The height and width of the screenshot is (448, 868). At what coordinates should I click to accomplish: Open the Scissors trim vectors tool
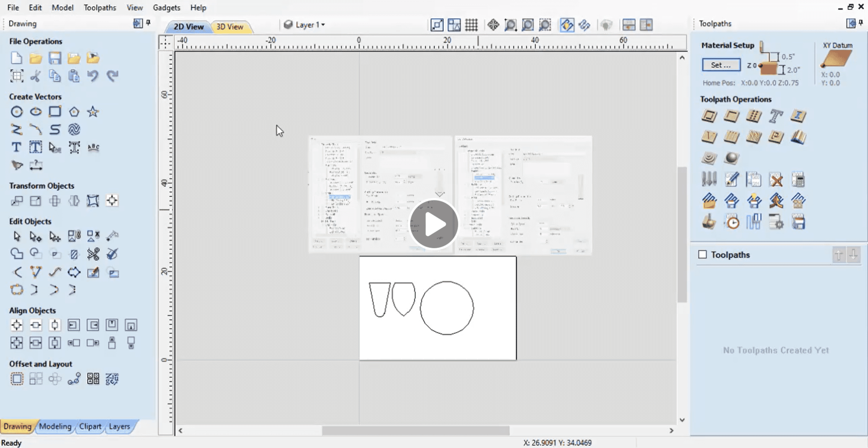click(93, 254)
